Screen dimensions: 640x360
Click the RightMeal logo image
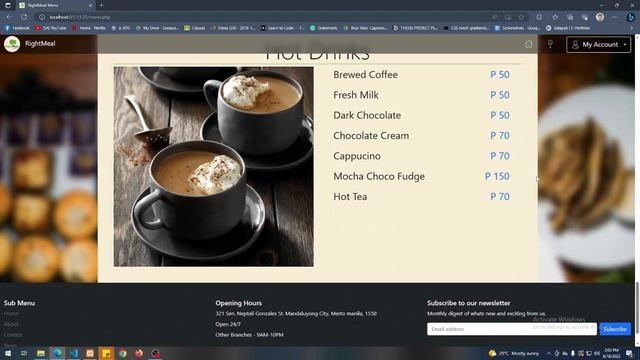12,44
